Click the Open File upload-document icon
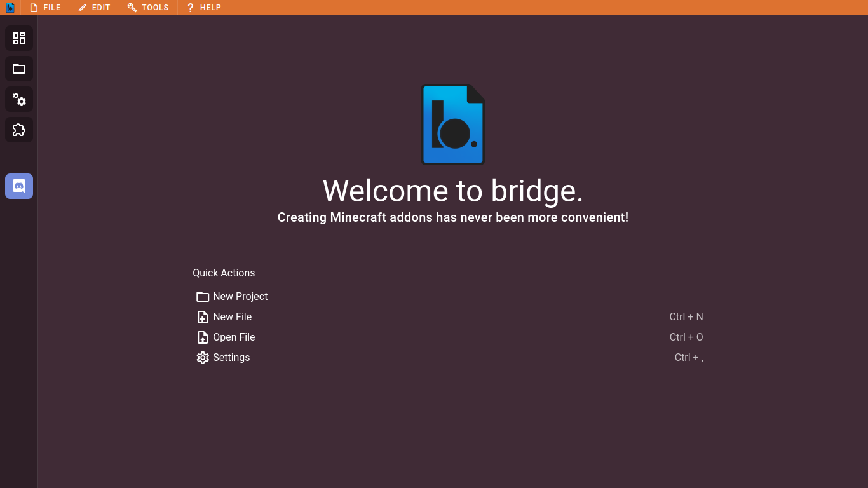This screenshot has width=868, height=488. (x=203, y=337)
